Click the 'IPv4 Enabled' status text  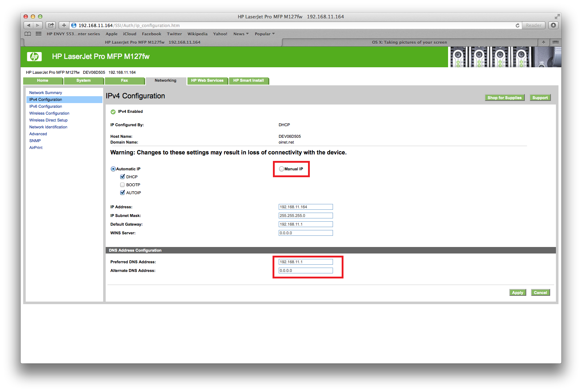click(x=130, y=111)
